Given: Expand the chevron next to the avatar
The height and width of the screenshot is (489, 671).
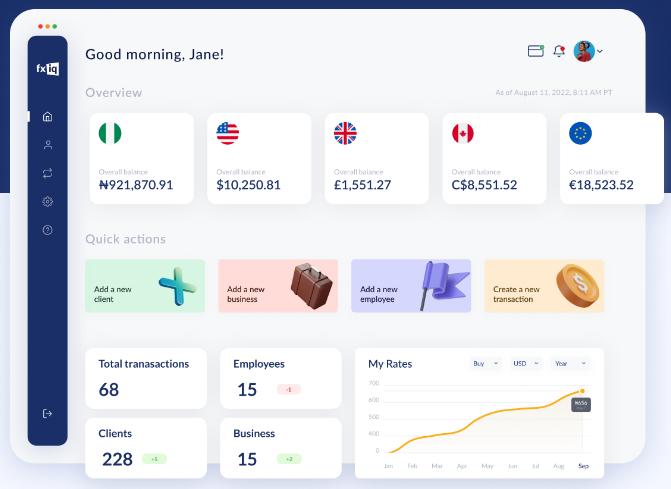Looking at the screenshot, I should pos(600,51).
